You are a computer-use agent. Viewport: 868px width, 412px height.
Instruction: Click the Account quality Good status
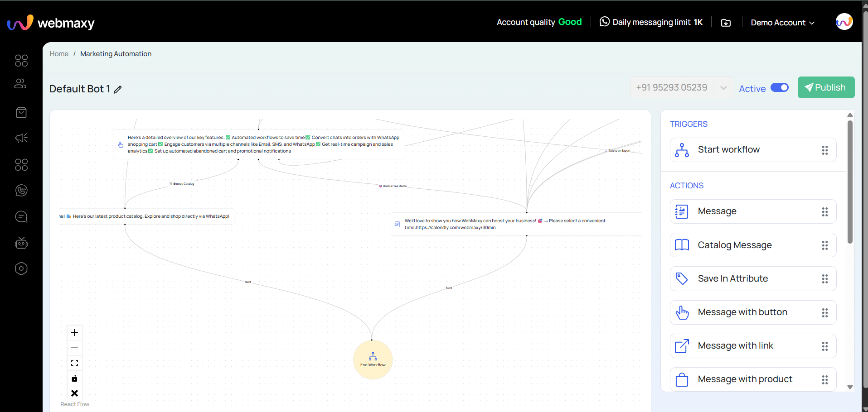[x=539, y=22]
